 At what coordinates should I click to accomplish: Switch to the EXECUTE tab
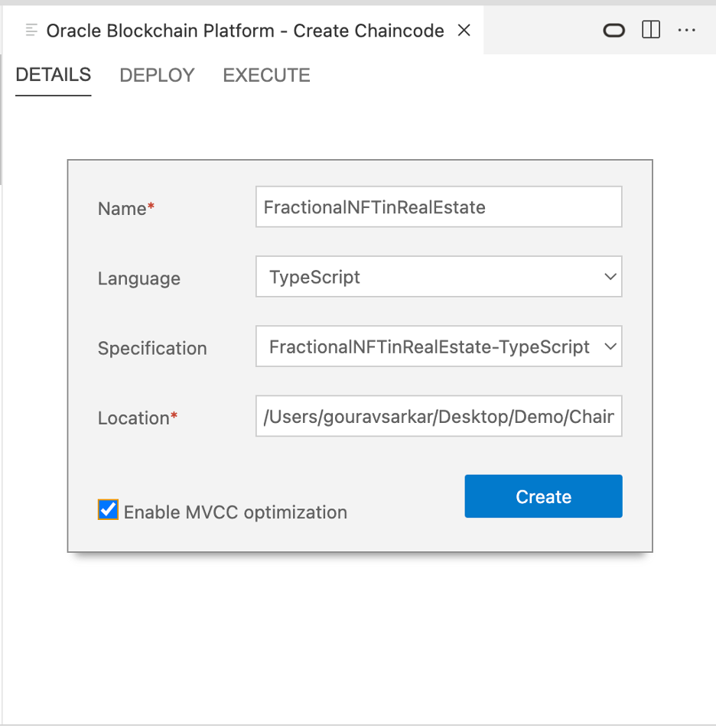coord(266,76)
